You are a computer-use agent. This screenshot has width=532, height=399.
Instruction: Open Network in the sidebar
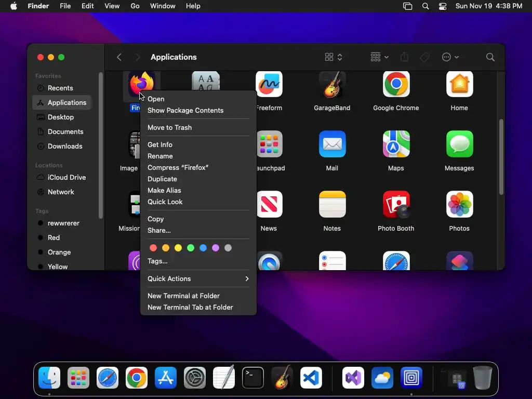(62, 192)
